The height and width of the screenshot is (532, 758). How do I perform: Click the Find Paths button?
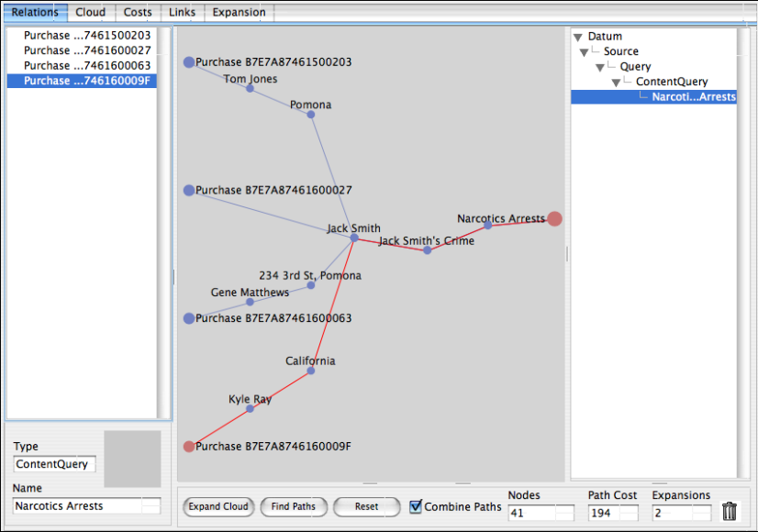point(294,506)
